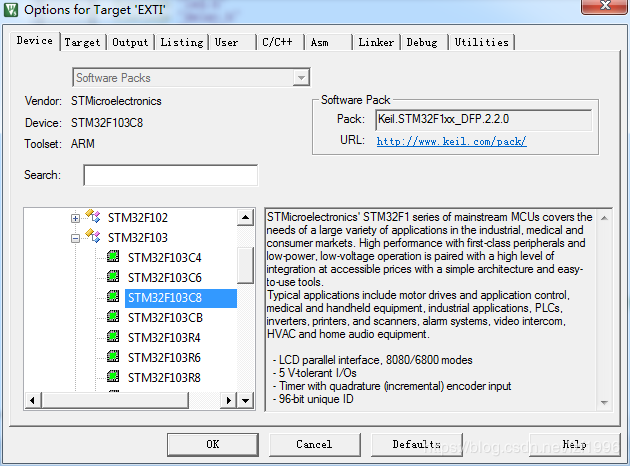
Task: Click the Pack name text field
Action: [x=484, y=119]
